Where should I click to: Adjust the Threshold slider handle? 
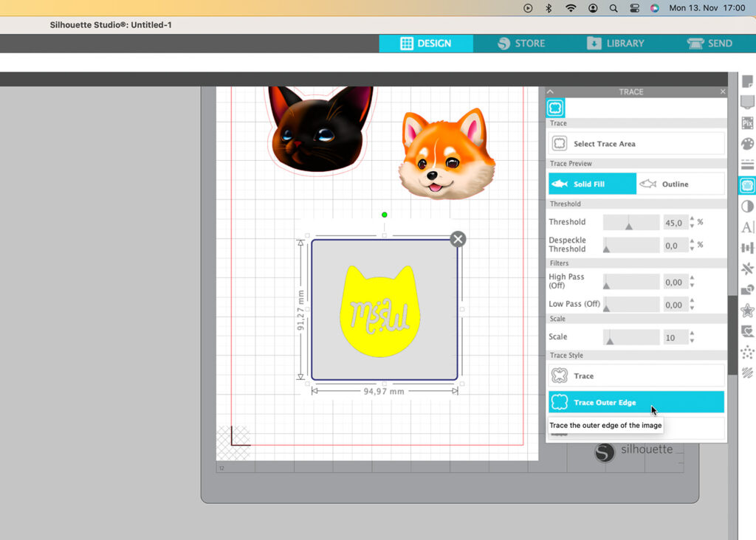coord(629,225)
